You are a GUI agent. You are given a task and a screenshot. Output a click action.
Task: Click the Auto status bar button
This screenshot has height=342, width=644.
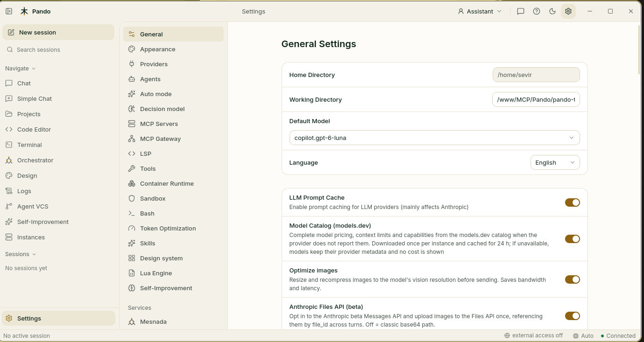583,335
